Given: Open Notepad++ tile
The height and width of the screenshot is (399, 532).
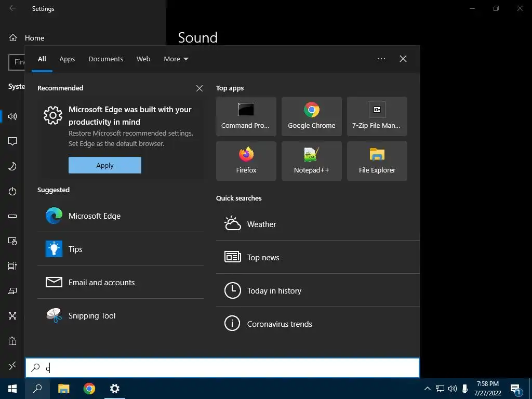Looking at the screenshot, I should click(x=312, y=161).
